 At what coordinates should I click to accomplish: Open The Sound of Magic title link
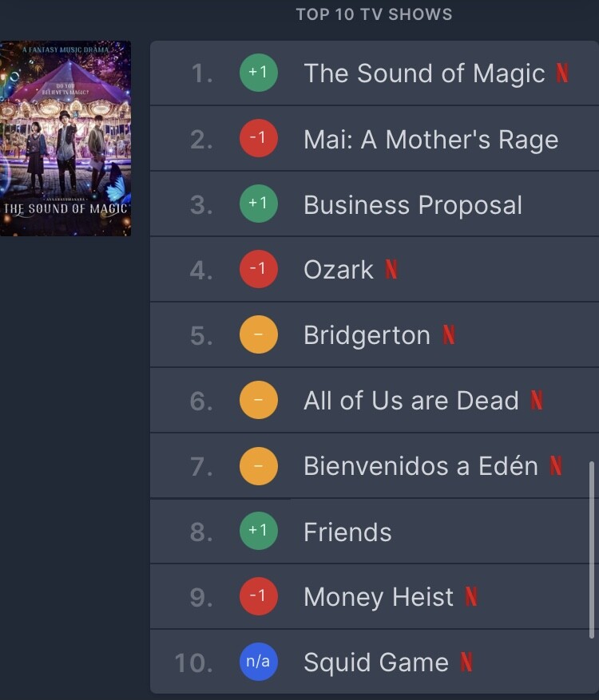(424, 74)
